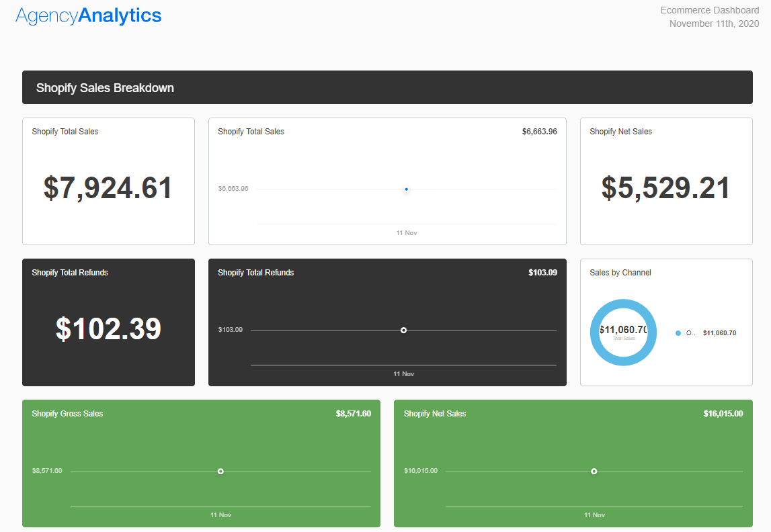The height and width of the screenshot is (532, 771).
Task: Click the $8,571.60 y-axis label
Action: click(x=47, y=471)
